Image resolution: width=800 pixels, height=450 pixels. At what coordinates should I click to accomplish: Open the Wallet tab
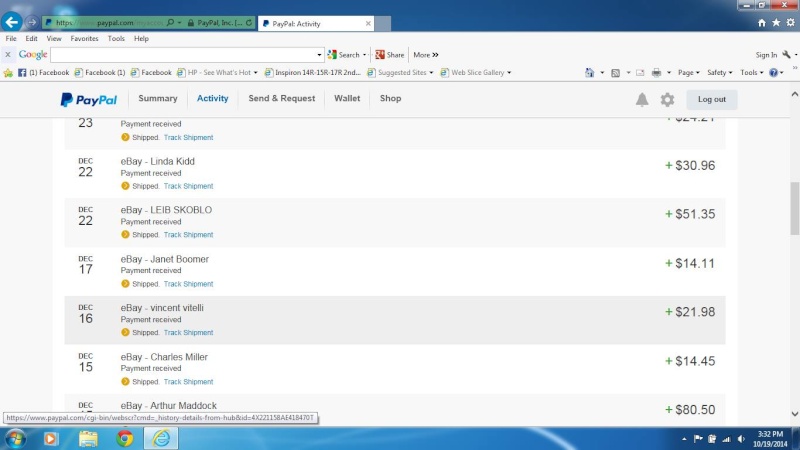[x=347, y=98]
